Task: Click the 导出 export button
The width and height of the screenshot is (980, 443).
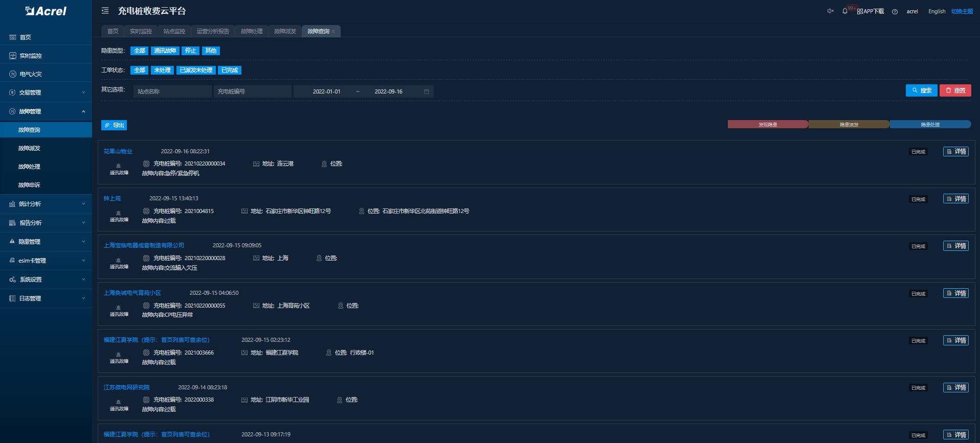Action: 114,125
